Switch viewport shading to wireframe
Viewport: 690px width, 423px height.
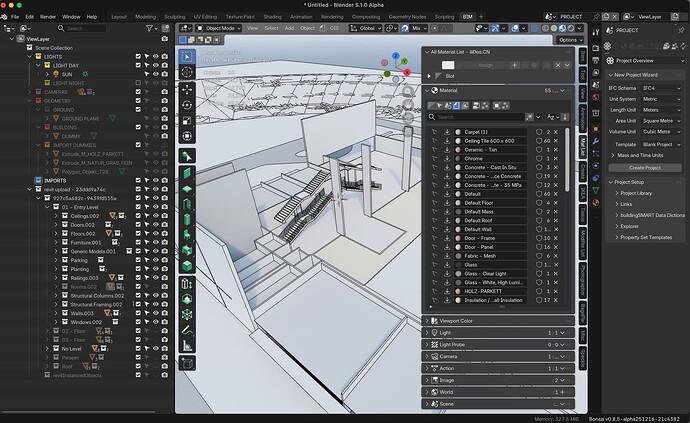pyautogui.click(x=545, y=28)
